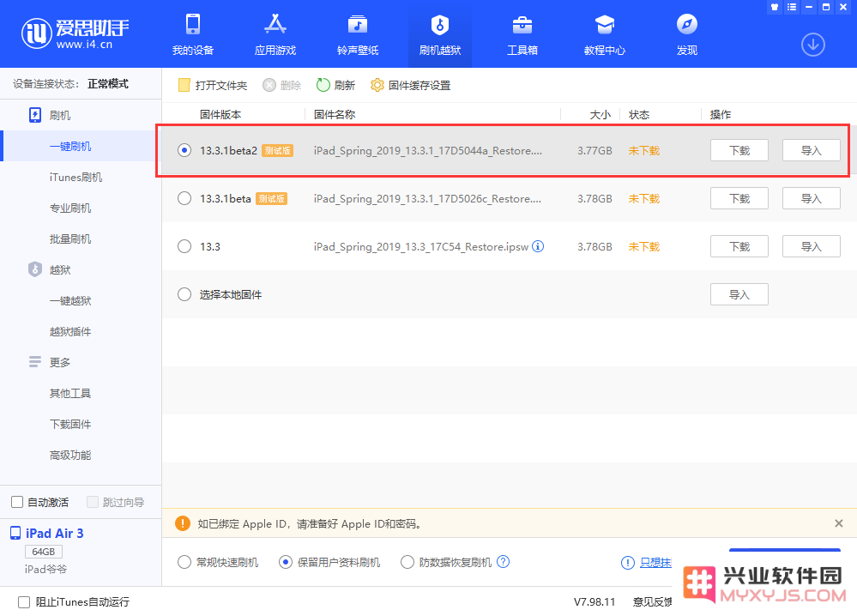The width and height of the screenshot is (857, 616).
Task: Click the info icon beside 只想抹
Action: tap(627, 563)
